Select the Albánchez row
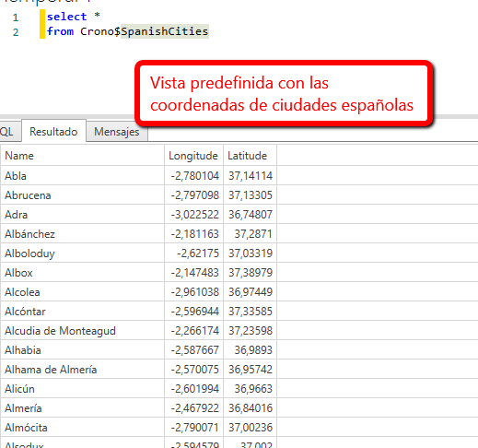 139,234
